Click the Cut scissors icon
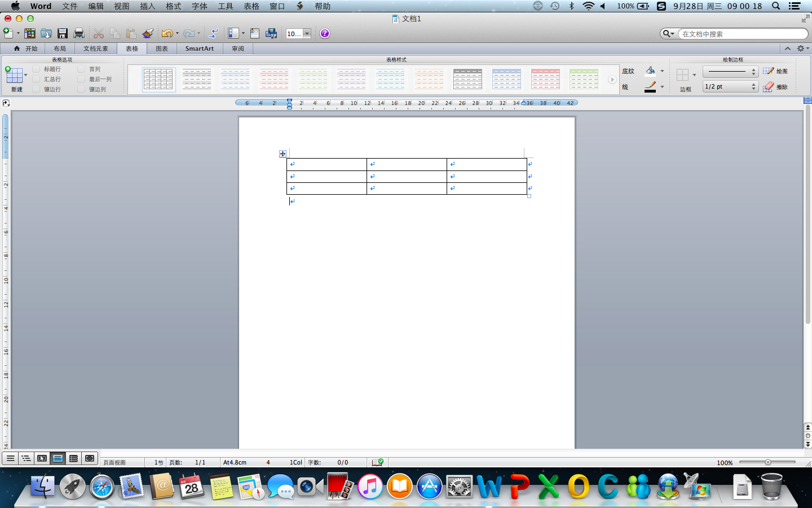 [x=99, y=33]
